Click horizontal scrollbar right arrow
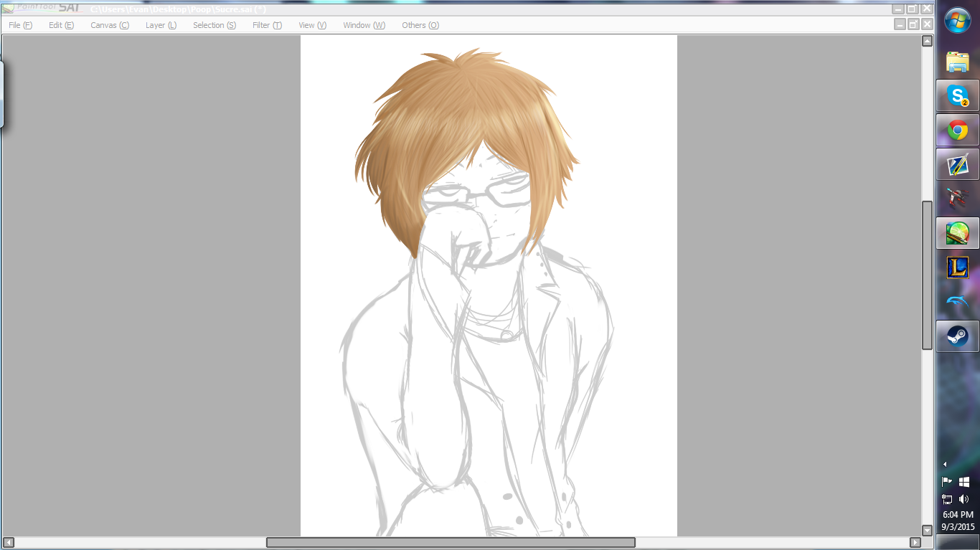This screenshot has height=550, width=980. (x=915, y=542)
